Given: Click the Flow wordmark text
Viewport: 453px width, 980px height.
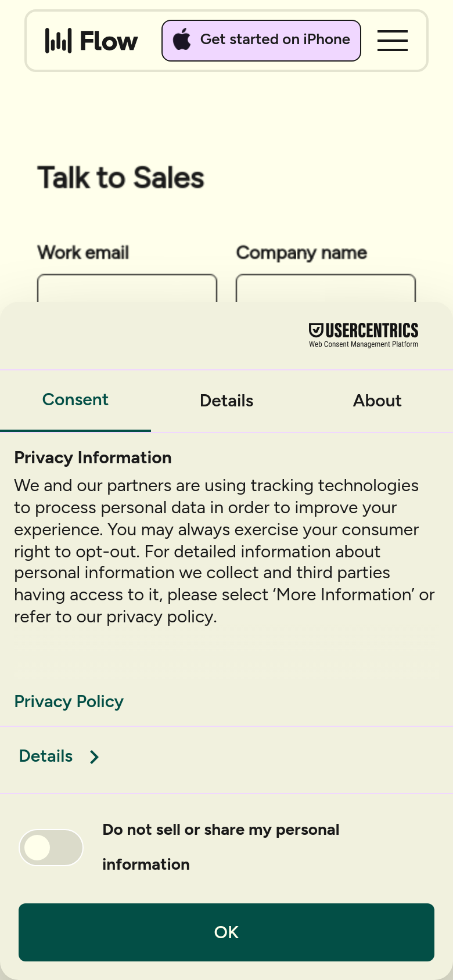Looking at the screenshot, I should coord(109,41).
